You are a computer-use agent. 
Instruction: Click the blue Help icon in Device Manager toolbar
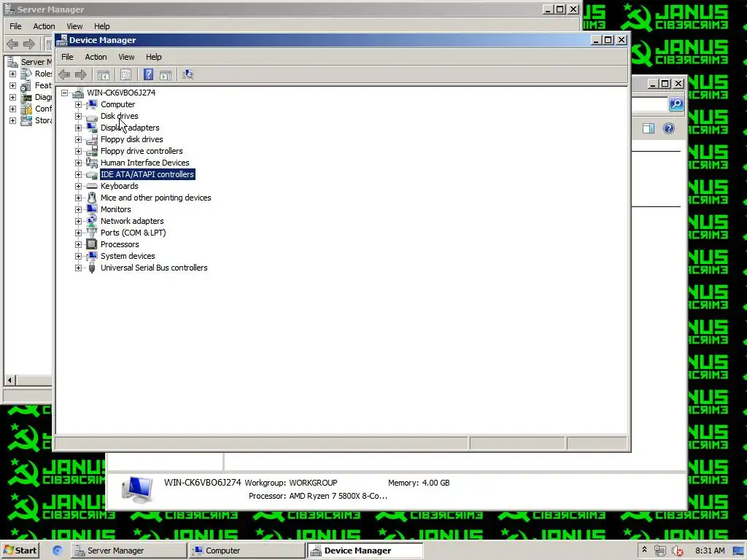pos(148,74)
